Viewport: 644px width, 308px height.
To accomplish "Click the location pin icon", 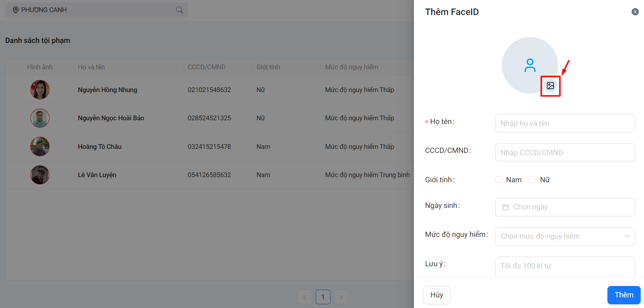I will [16, 10].
